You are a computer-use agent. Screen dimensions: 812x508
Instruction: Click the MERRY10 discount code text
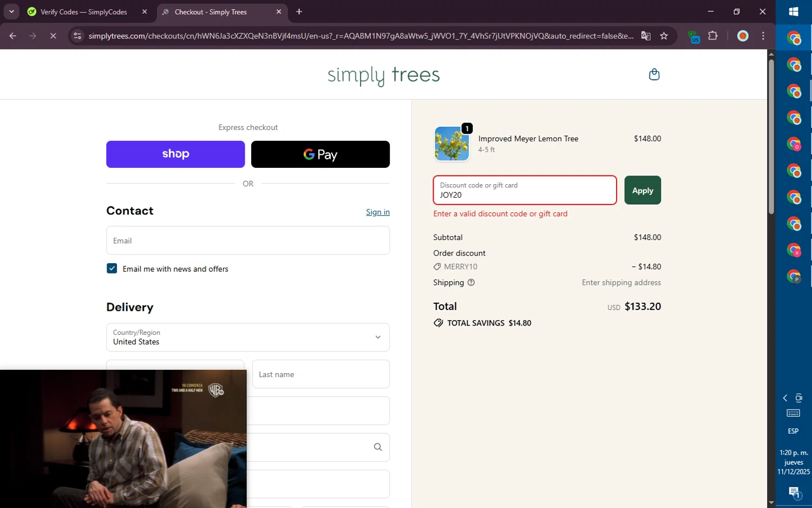[x=461, y=266]
